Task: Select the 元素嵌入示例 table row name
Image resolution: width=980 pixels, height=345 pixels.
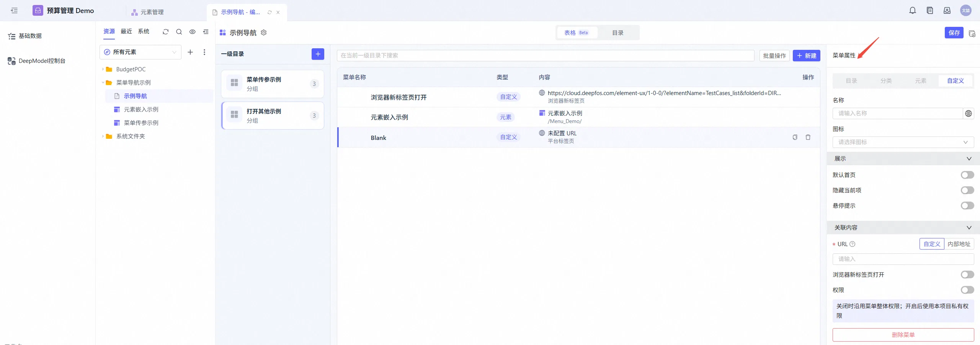Action: click(x=389, y=117)
